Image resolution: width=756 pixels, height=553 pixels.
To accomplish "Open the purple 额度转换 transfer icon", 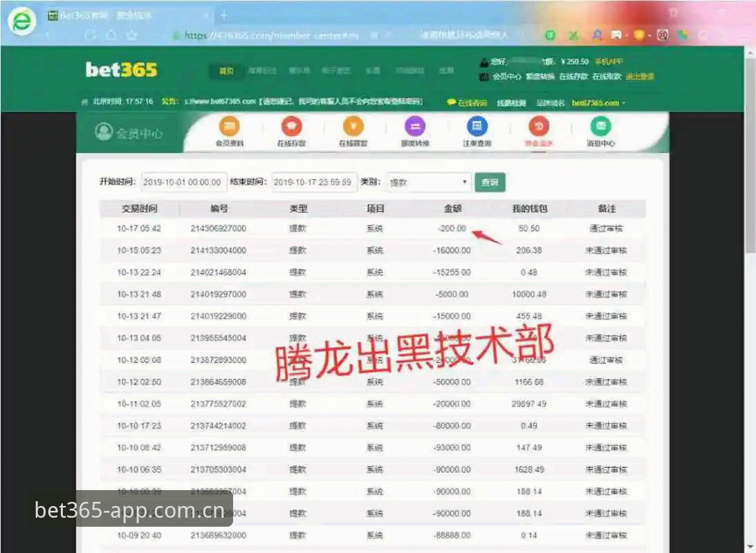I will [x=414, y=126].
